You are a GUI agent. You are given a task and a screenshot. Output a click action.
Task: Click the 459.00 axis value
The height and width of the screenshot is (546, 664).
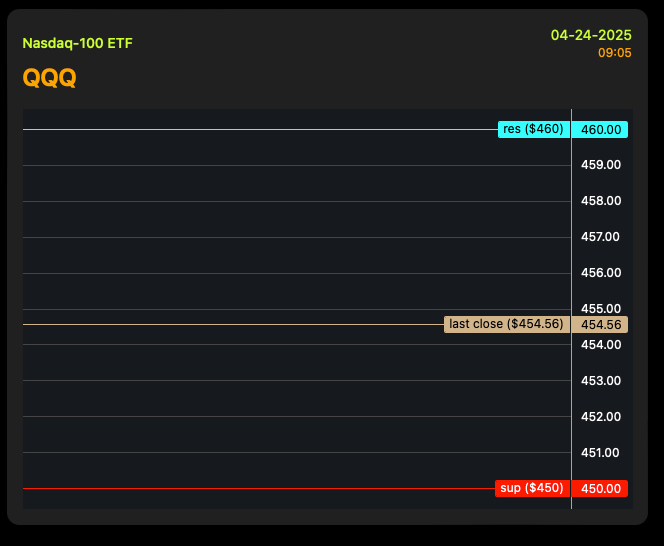click(x=601, y=165)
